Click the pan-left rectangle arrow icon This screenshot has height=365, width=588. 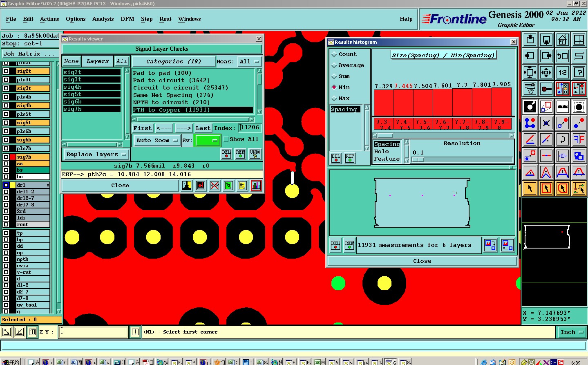point(530,56)
